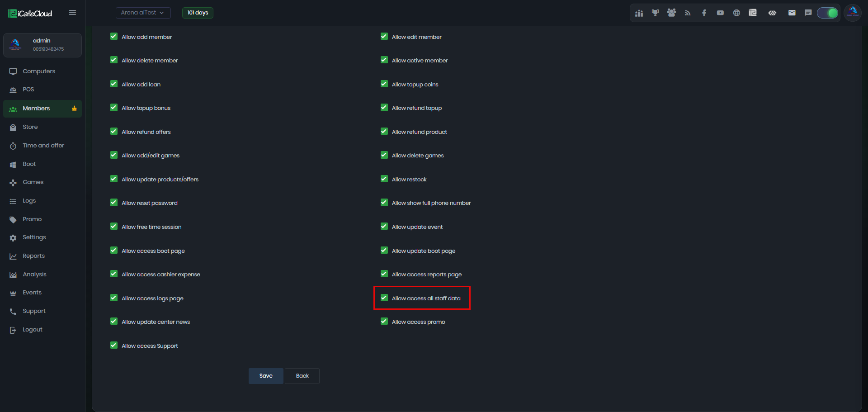The image size is (868, 412).
Task: Toggle Allow refund offers checkbox
Action: pyautogui.click(x=114, y=132)
